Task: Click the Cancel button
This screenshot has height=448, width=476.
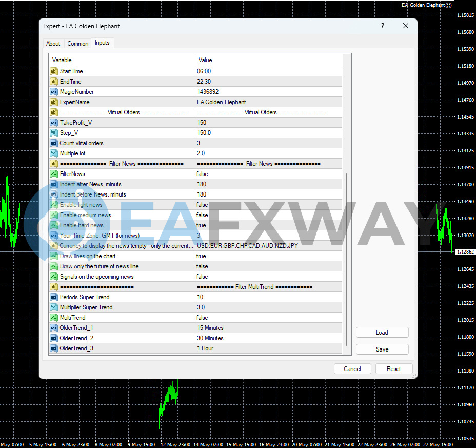Action: pyautogui.click(x=352, y=369)
